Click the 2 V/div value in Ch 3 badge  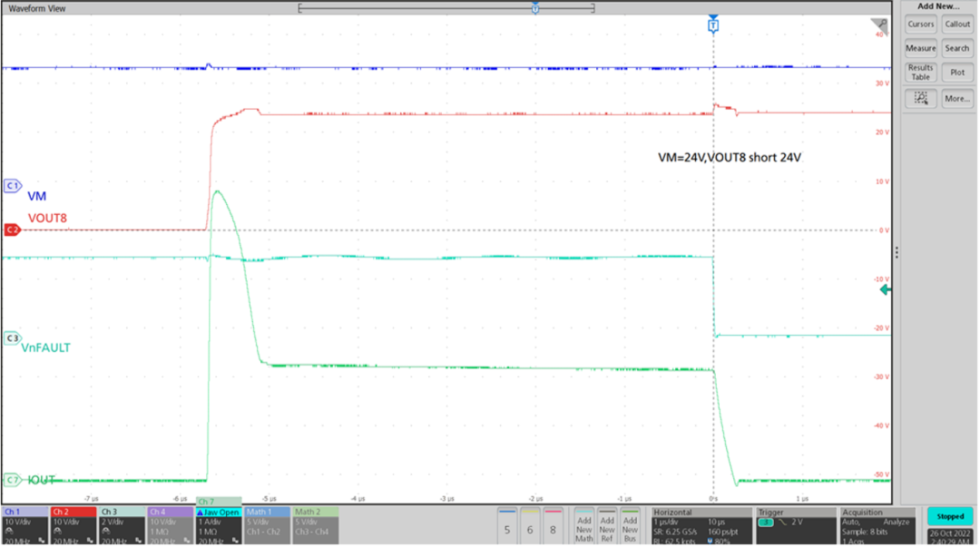113,522
